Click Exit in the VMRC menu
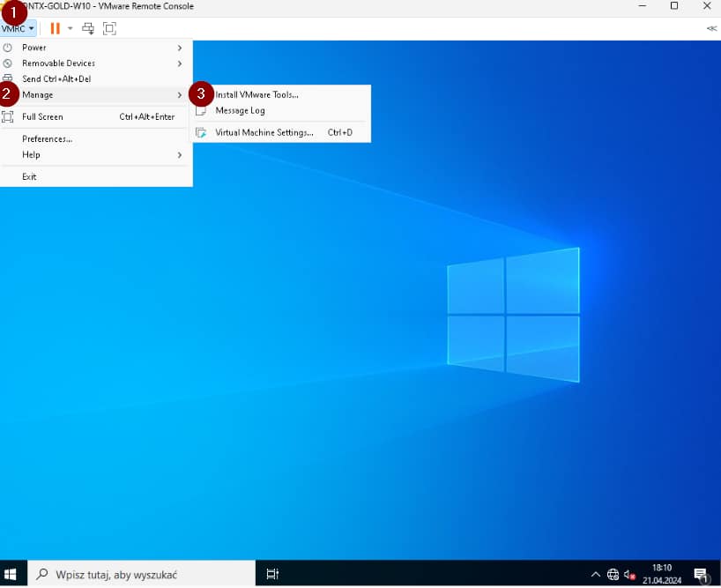 [30, 176]
